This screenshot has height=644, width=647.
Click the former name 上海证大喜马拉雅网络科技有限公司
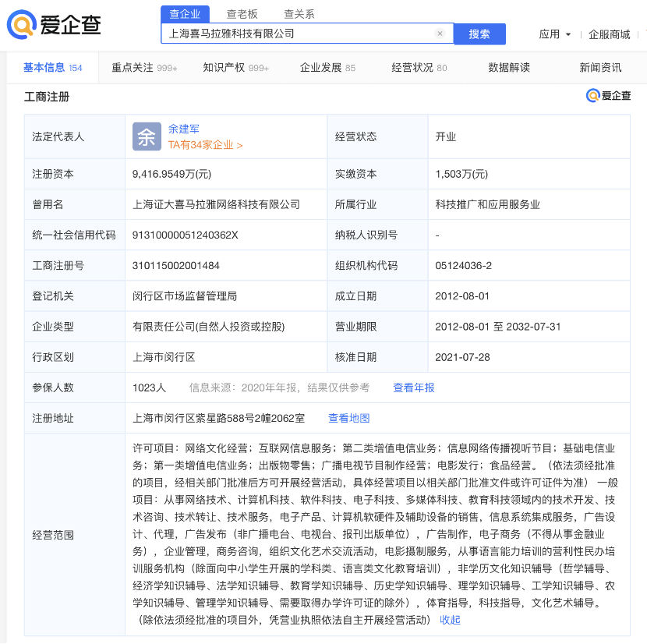[x=216, y=204]
